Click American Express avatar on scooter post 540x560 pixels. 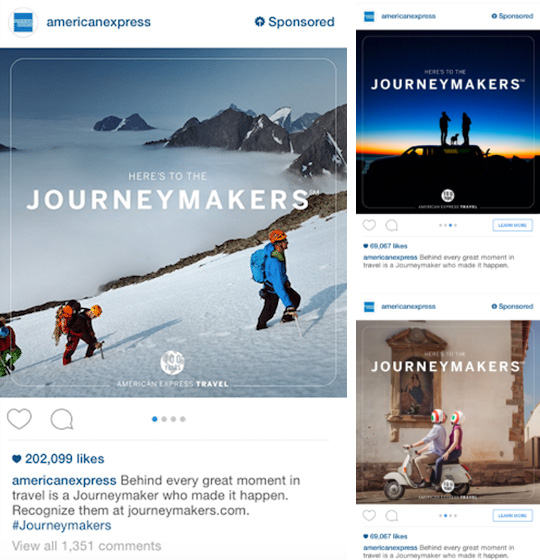coord(369,307)
